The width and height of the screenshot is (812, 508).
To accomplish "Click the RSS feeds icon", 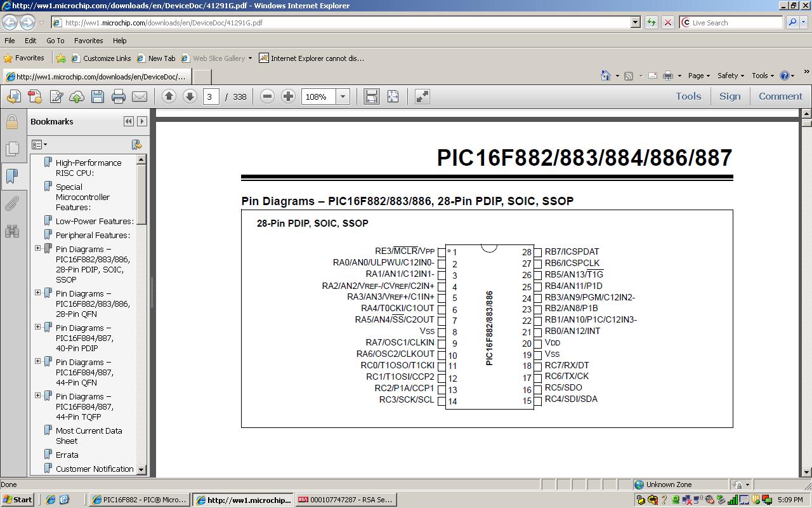I will 629,76.
